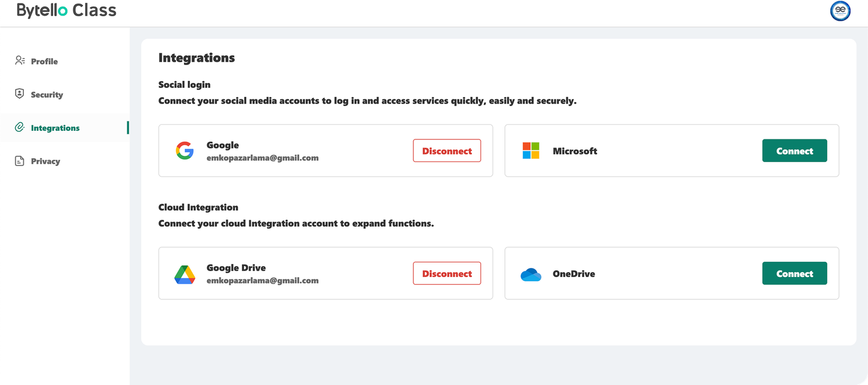Click the email address under Google
This screenshot has width=868, height=385.
[263, 158]
